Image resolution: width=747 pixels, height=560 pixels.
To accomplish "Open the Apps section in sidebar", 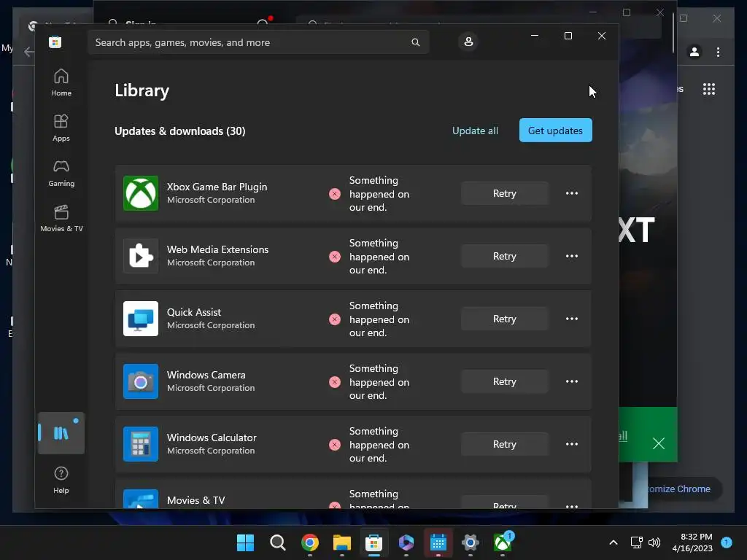I will (61, 128).
